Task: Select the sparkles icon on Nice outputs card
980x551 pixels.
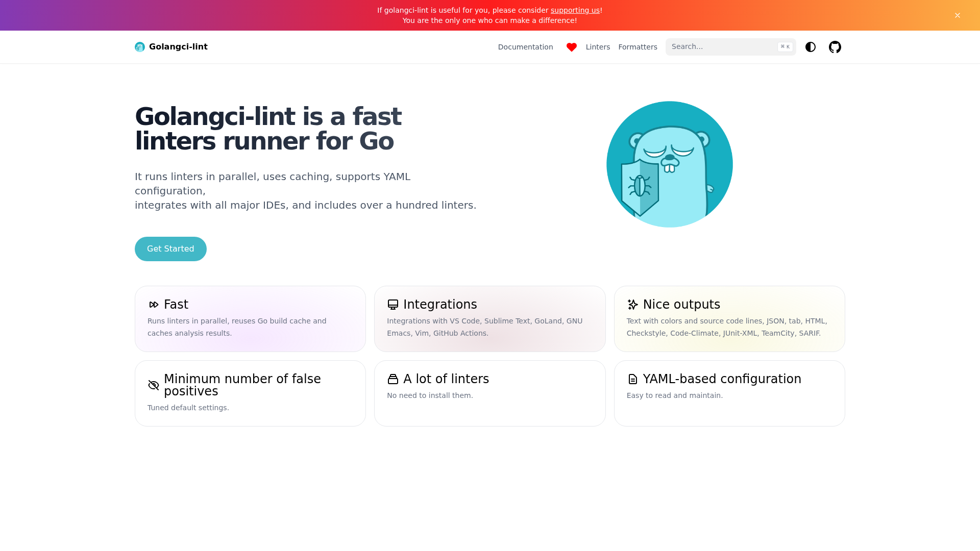Action: click(x=632, y=305)
